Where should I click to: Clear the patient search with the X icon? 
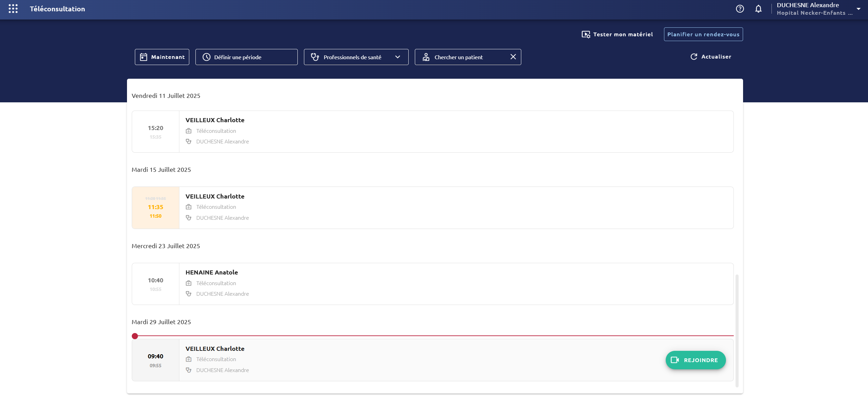click(513, 57)
